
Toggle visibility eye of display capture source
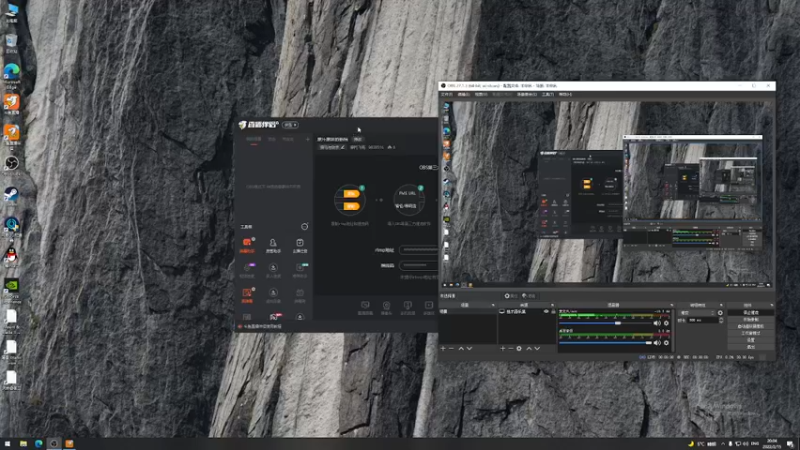[546, 311]
